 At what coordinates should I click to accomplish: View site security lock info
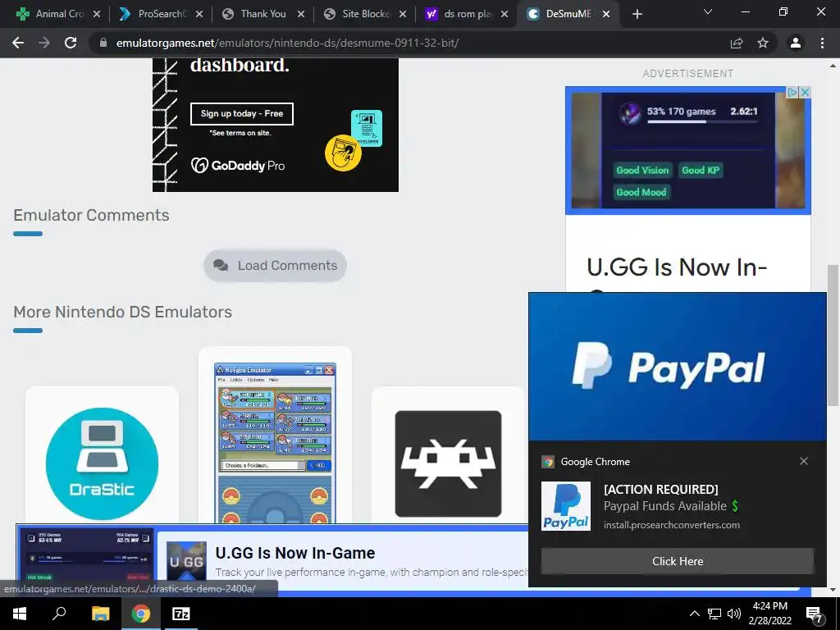pyautogui.click(x=103, y=43)
